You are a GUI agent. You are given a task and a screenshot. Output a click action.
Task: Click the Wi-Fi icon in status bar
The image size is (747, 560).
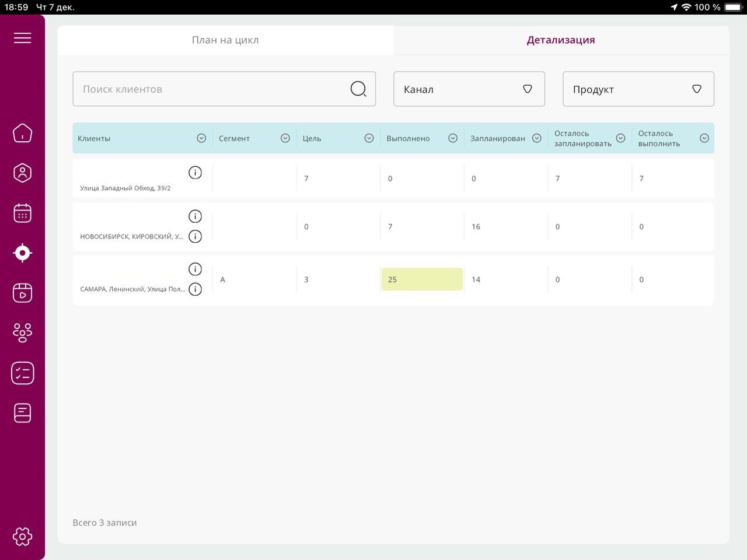click(686, 7)
